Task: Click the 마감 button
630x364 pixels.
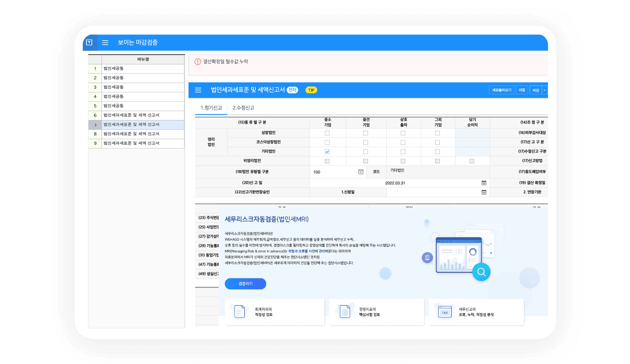Action: coord(536,90)
